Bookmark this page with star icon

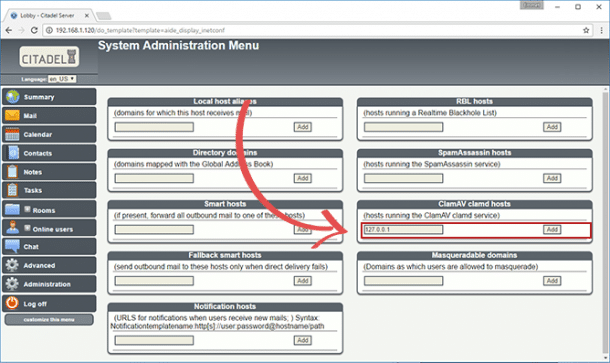tap(586, 30)
